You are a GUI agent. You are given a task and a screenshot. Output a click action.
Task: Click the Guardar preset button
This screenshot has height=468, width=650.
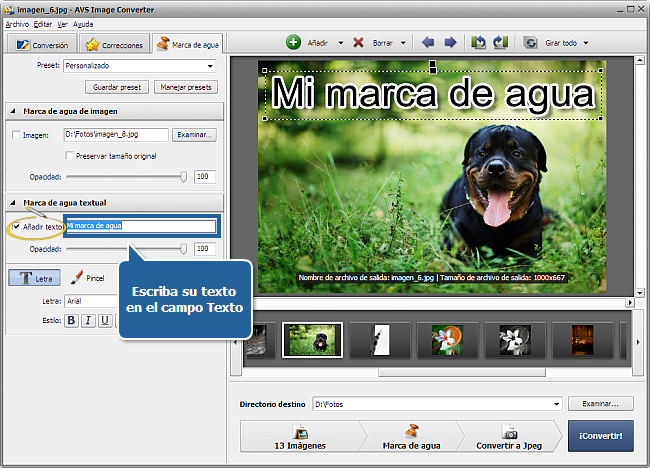(x=117, y=87)
